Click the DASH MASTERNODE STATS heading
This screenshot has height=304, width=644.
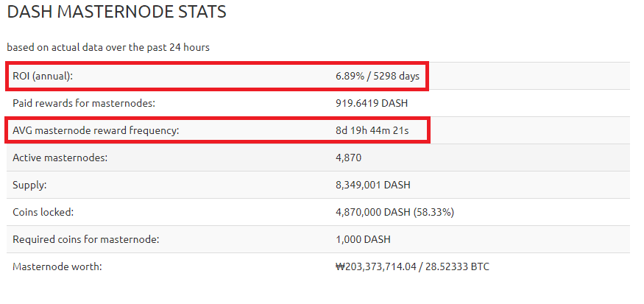(116, 13)
